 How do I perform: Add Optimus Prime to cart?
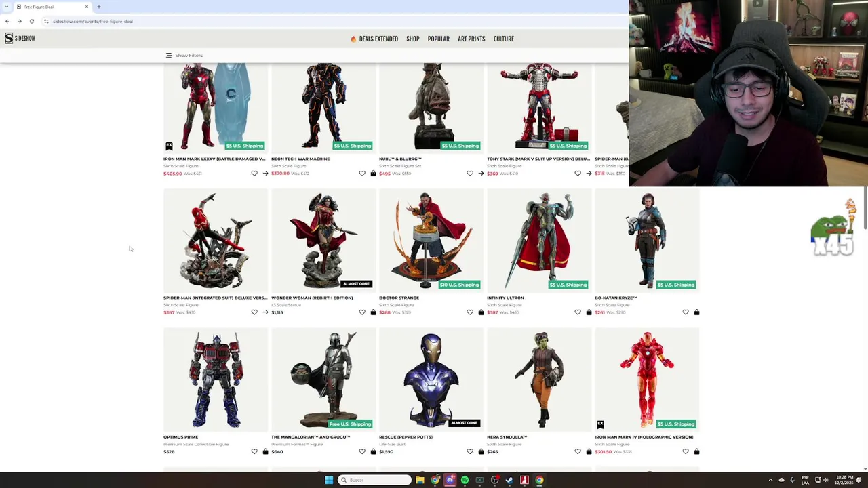[x=265, y=451]
